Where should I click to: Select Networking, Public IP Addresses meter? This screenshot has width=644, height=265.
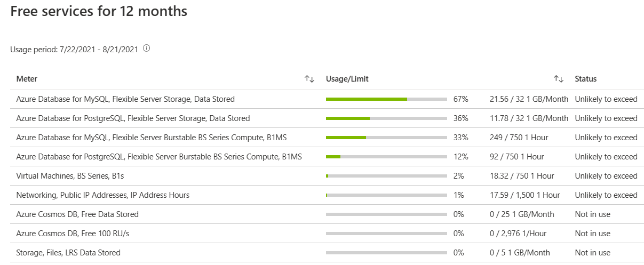click(x=103, y=195)
